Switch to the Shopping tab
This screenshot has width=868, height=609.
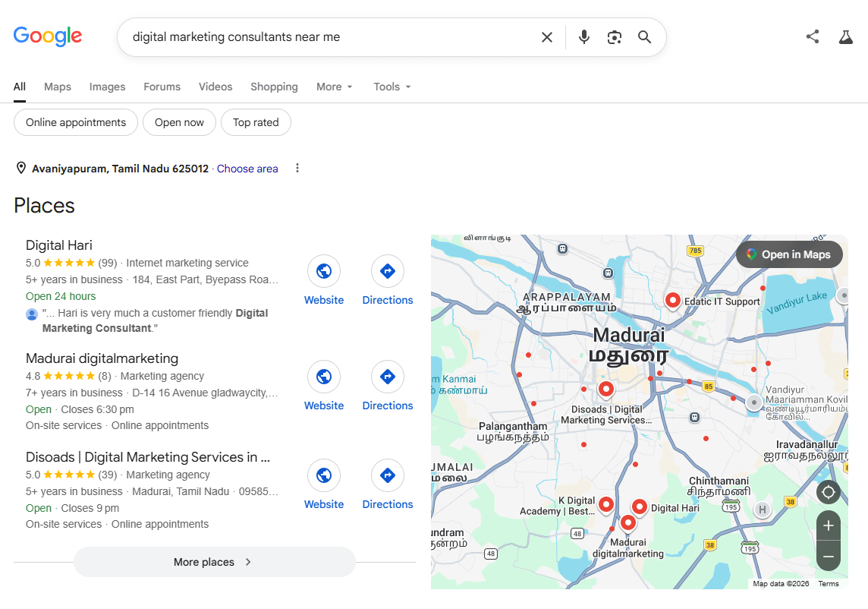[274, 87]
